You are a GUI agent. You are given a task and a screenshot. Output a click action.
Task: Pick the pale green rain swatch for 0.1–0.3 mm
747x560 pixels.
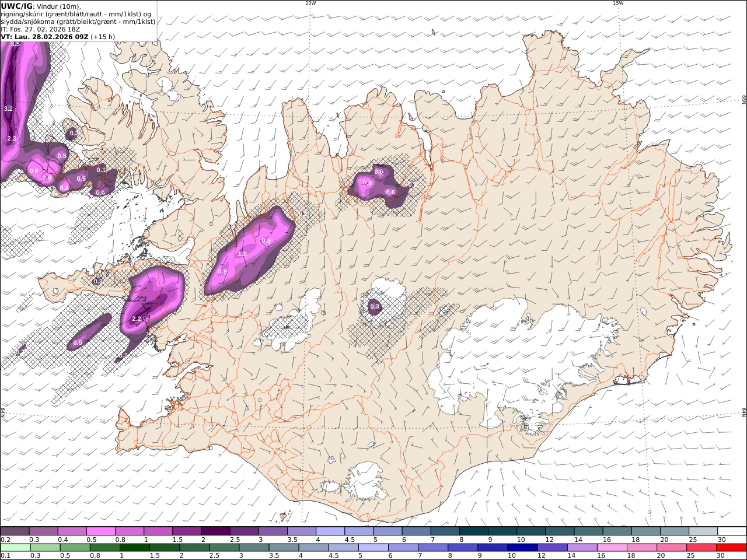click(15, 548)
